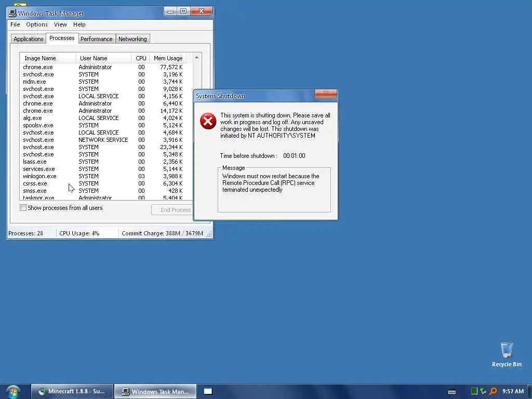This screenshot has height=399, width=532.
Task: Click the Task Manager title bar icon
Action: (12, 13)
